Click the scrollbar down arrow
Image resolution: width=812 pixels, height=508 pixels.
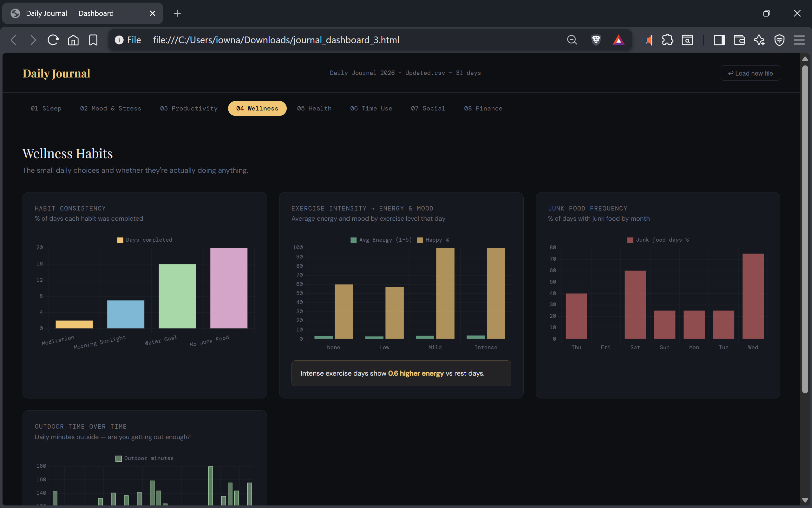pyautogui.click(x=805, y=500)
